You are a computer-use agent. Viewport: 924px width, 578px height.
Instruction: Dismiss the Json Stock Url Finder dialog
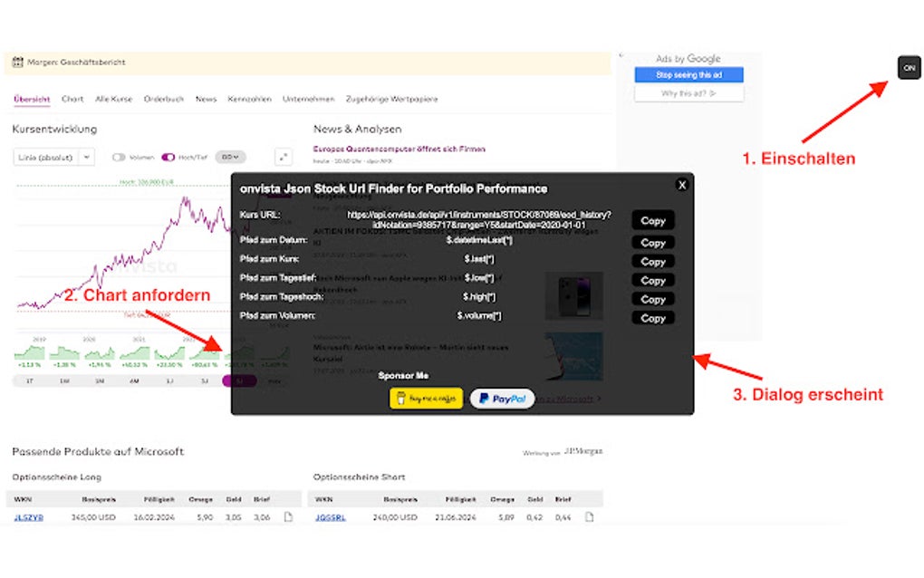[681, 185]
